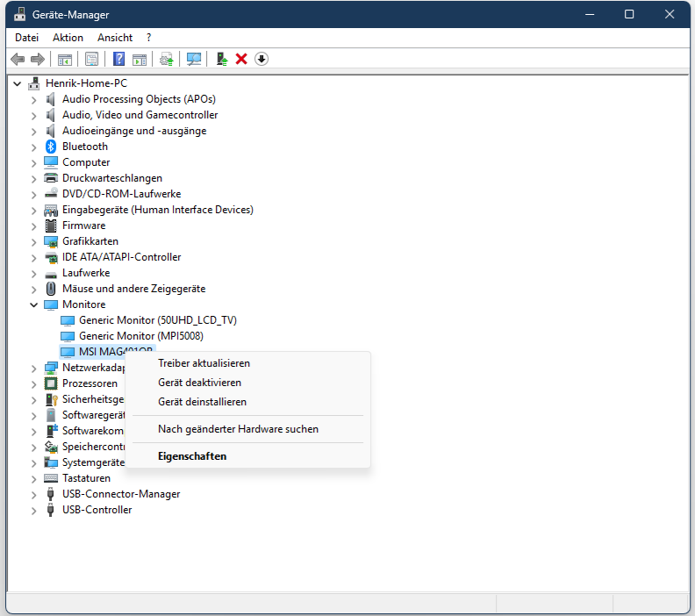Select the Firmware label
This screenshot has height=616, width=695.
point(83,226)
